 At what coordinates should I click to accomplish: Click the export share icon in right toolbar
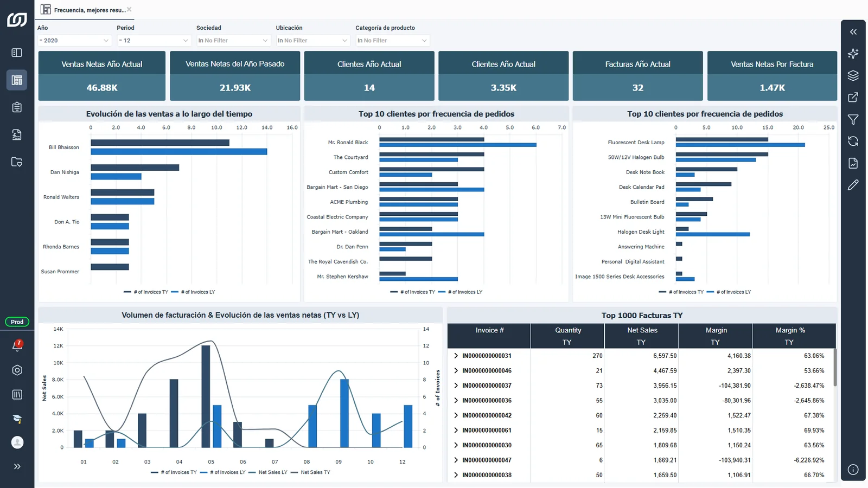pyautogui.click(x=853, y=98)
